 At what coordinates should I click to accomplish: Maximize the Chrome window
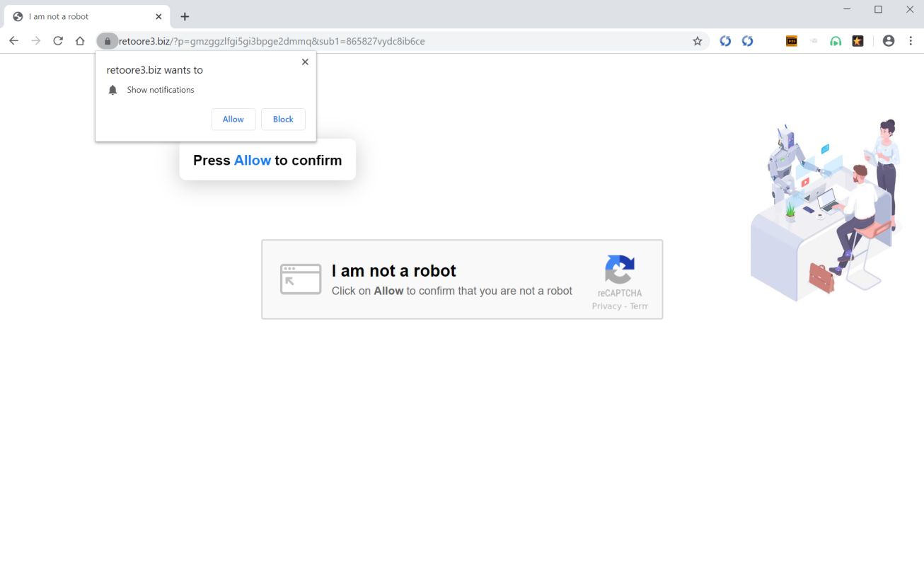[x=878, y=9]
